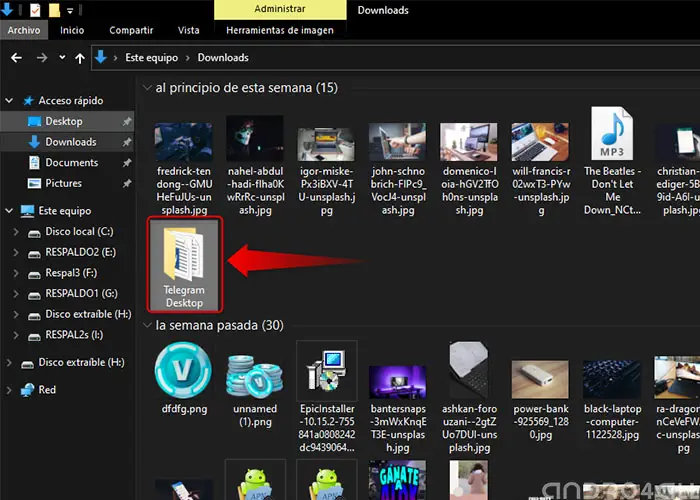Select Downloads in the navigation pane

pyautogui.click(x=71, y=142)
